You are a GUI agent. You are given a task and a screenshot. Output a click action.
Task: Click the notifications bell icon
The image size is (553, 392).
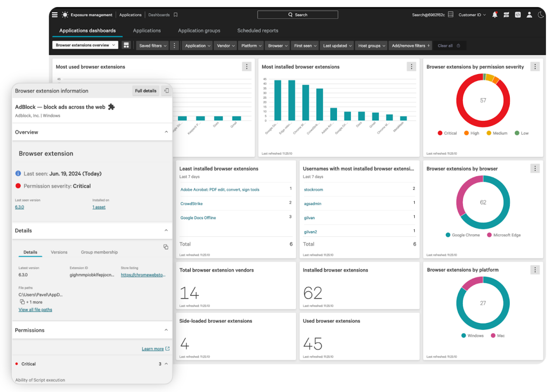tap(495, 15)
